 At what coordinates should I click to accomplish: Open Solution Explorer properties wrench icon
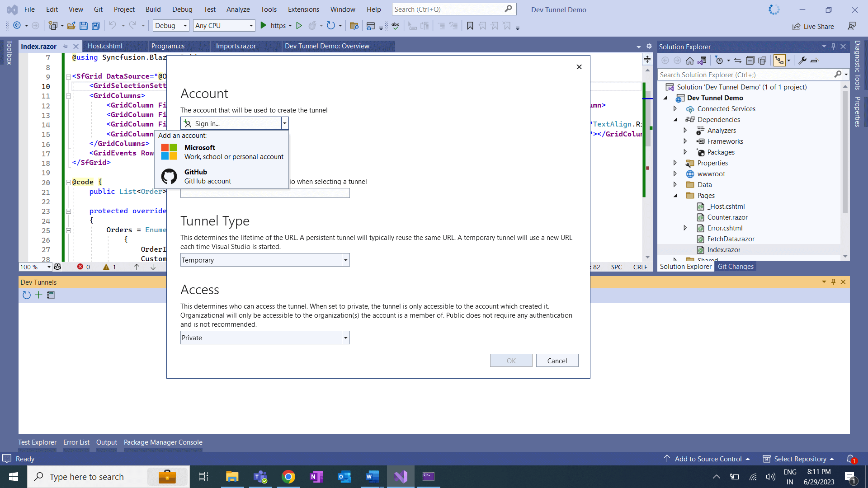point(802,61)
